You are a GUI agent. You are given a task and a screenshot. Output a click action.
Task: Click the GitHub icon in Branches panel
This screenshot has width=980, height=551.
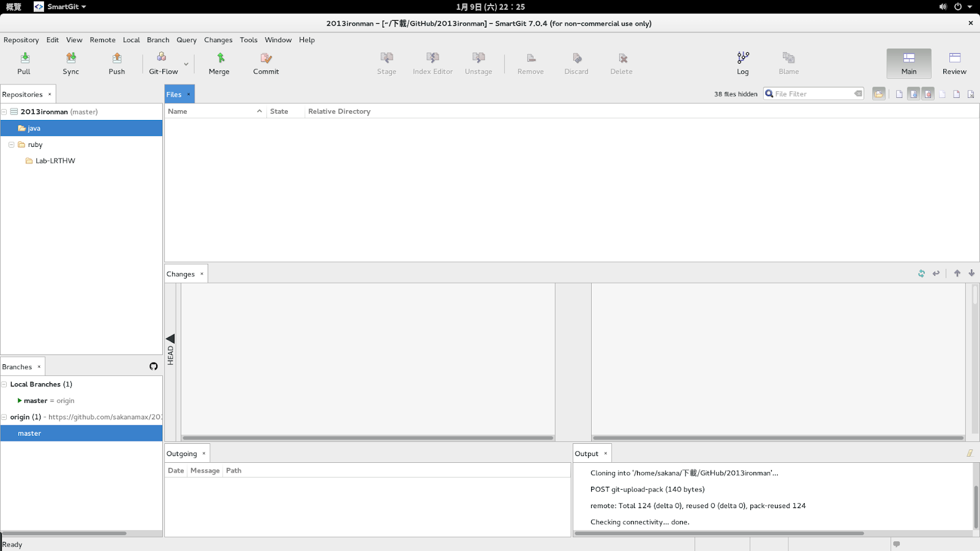tap(154, 366)
